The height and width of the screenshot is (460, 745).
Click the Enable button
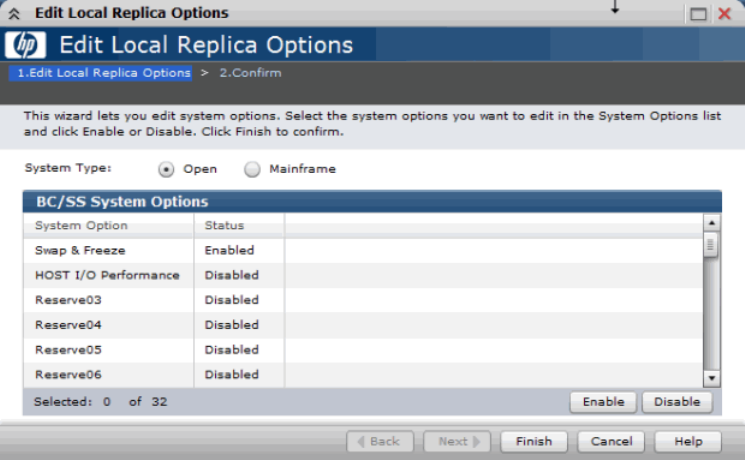click(603, 402)
